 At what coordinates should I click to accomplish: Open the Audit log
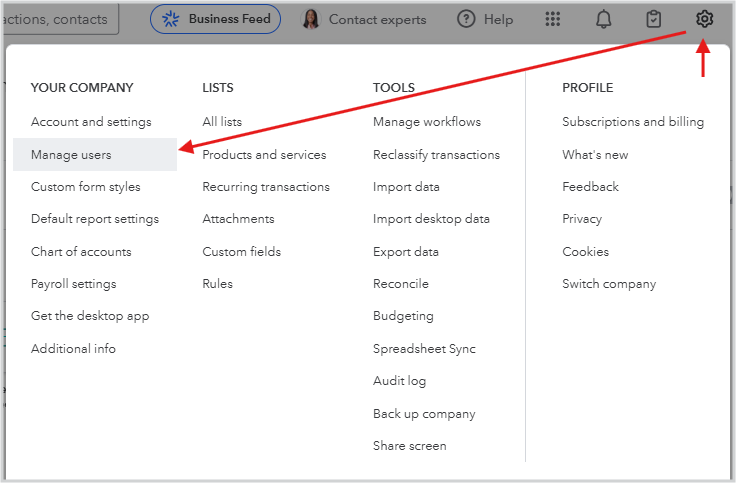(x=399, y=381)
